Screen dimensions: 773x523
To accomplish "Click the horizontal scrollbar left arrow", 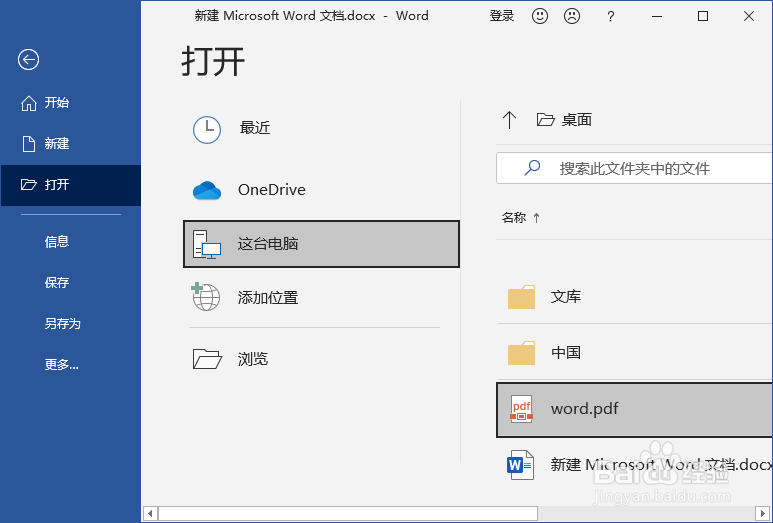I will tap(151, 514).
